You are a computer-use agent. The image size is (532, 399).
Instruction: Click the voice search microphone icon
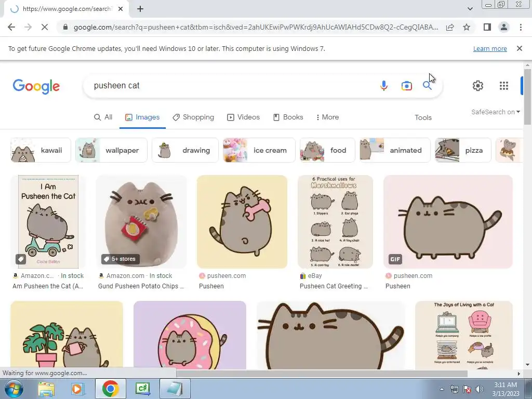click(x=384, y=86)
